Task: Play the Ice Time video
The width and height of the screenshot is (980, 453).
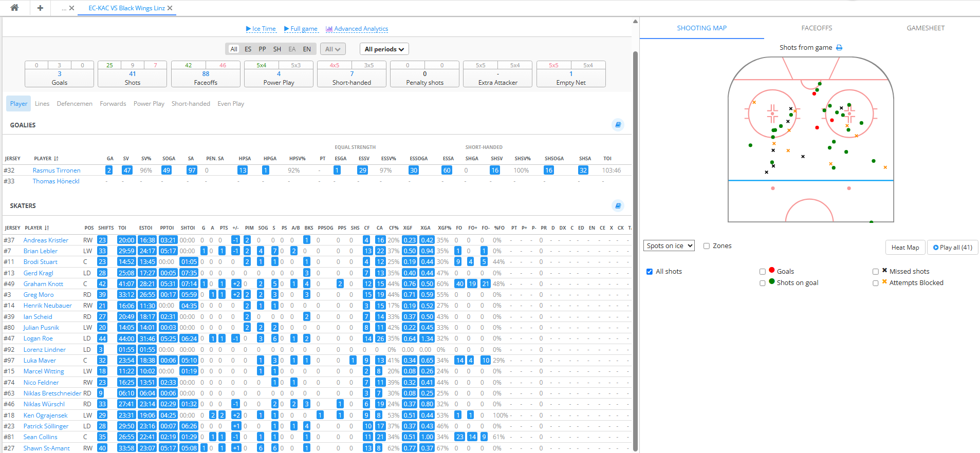Action: point(261,29)
